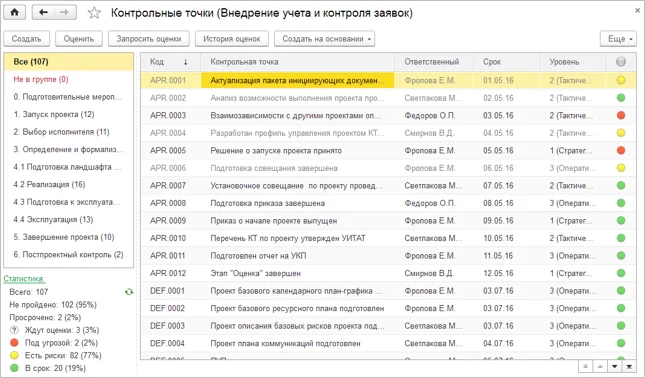This screenshot has height=378, width=645.
Task: Jump to the last list row arrow
Action: point(629,366)
